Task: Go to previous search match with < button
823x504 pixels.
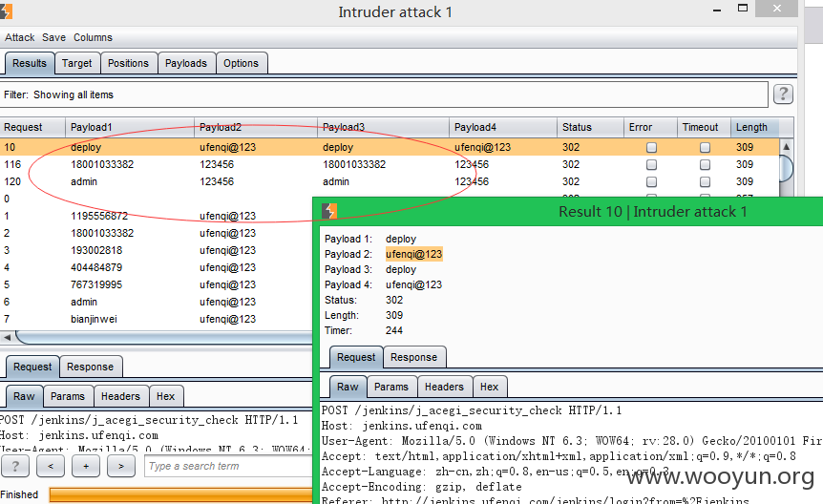Action: point(51,466)
